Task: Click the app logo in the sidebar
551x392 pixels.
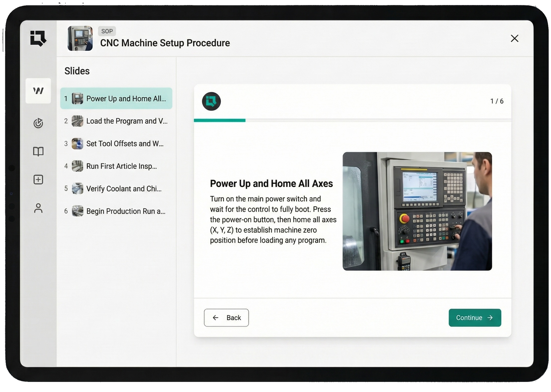Action: 38,38
